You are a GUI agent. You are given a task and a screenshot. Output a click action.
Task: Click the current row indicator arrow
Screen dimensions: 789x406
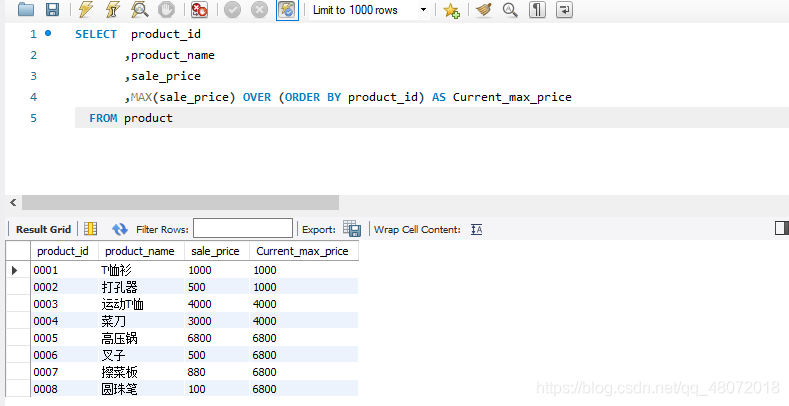15,270
